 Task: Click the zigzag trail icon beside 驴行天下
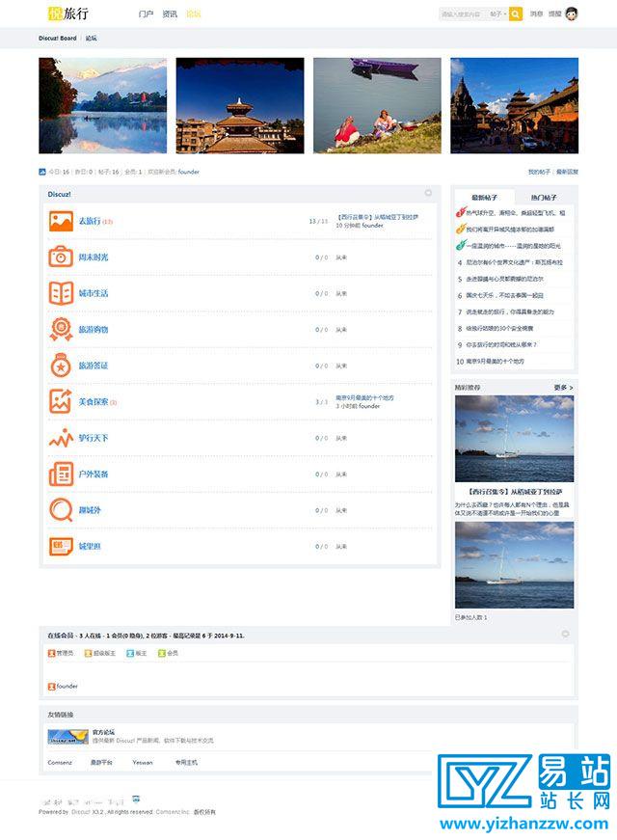click(61, 438)
